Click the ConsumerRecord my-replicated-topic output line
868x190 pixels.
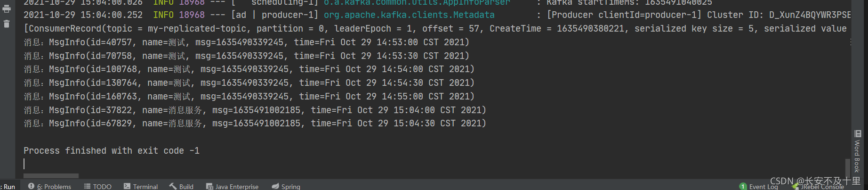click(x=435, y=29)
